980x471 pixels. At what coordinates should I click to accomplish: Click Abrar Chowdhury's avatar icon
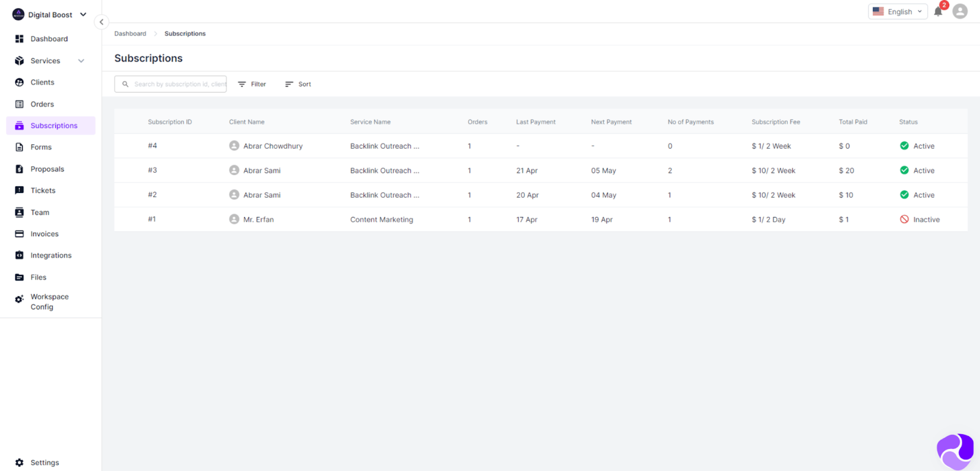coord(234,146)
